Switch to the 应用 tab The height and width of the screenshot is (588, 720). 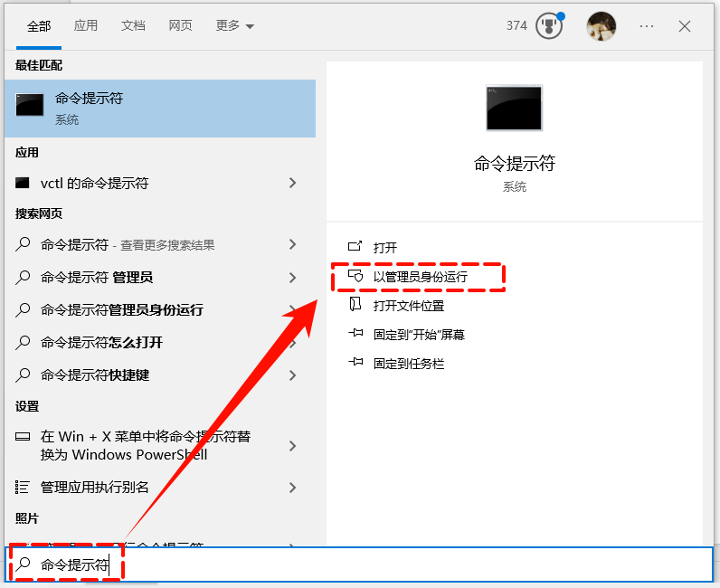[x=85, y=25]
